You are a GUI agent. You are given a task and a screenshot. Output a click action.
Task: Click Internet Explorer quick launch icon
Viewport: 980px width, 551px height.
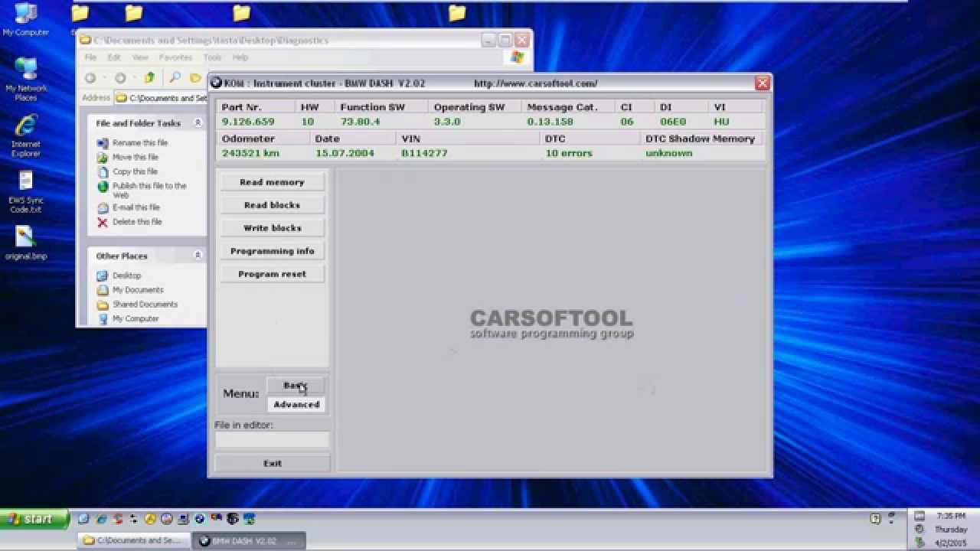100,519
